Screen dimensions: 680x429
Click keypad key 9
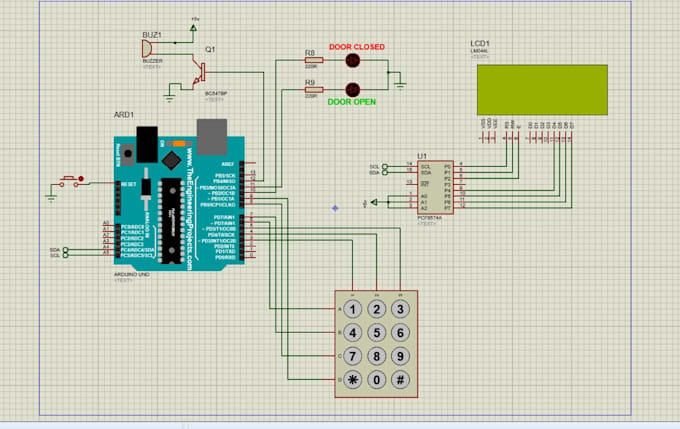[400, 356]
